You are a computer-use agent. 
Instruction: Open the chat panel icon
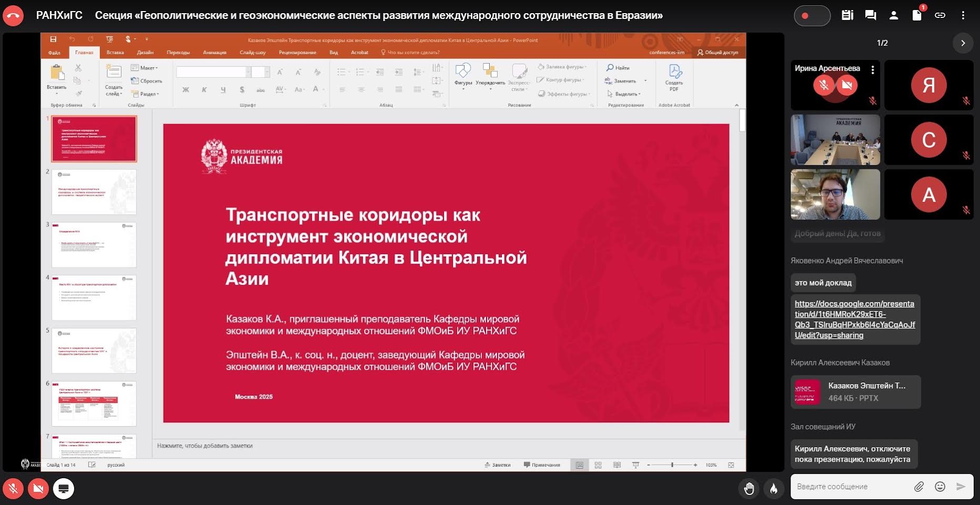click(871, 15)
